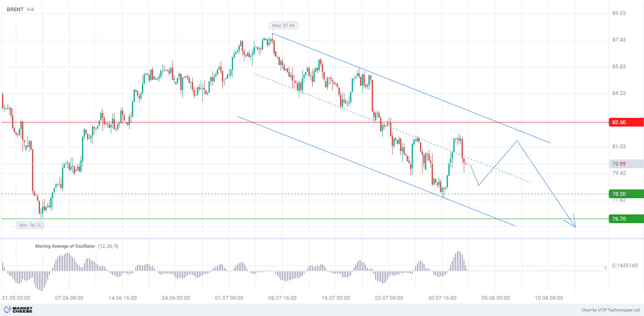The width and height of the screenshot is (644, 316).
Task: Select the green 78.20 level label
Action: click(626, 194)
